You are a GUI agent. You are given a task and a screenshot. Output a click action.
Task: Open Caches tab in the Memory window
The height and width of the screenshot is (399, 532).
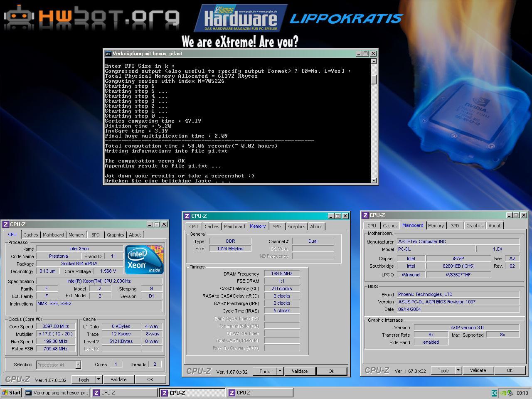point(212,227)
